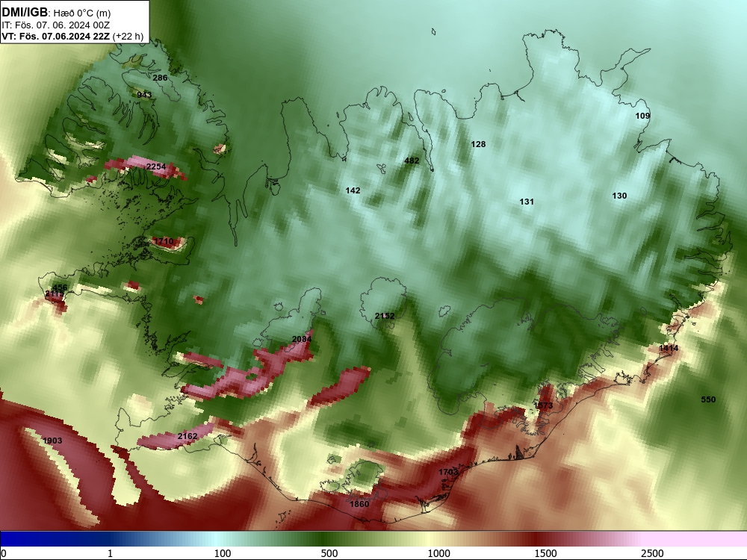
Task: Click the map value 943
Action: click(x=144, y=95)
